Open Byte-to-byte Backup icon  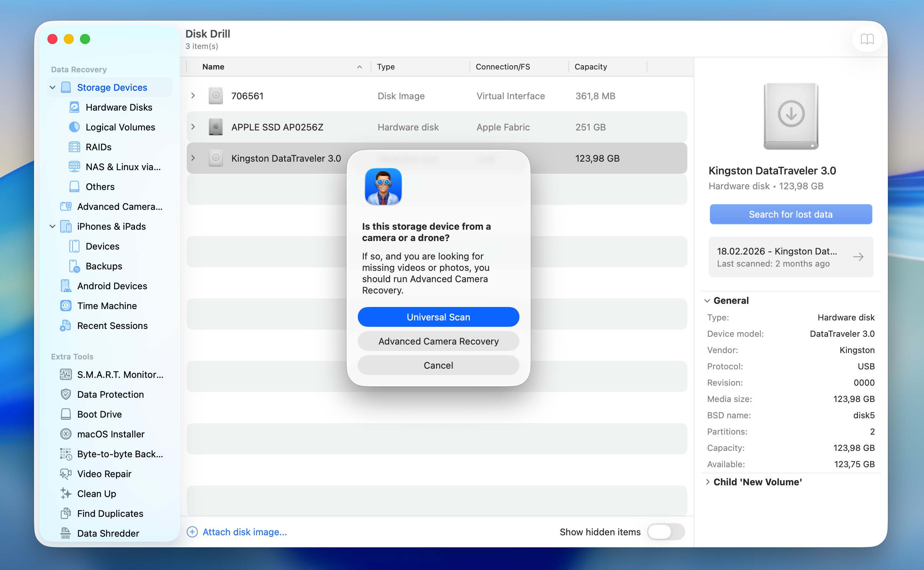coord(66,454)
